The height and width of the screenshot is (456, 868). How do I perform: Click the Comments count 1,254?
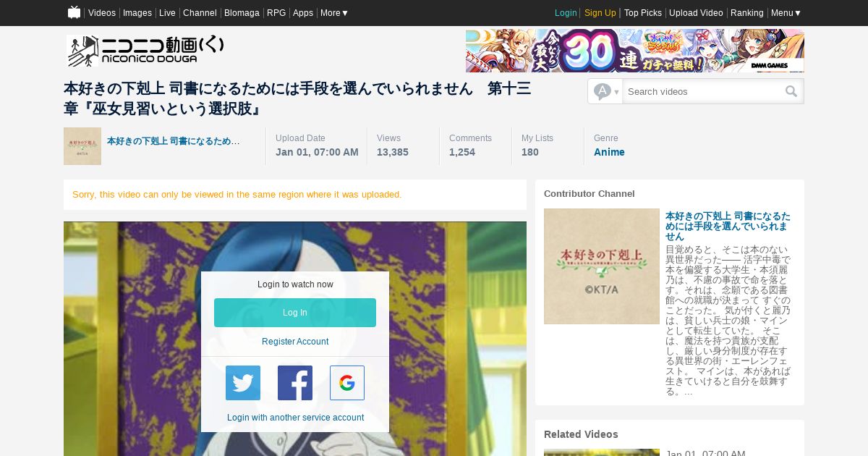tap(462, 152)
